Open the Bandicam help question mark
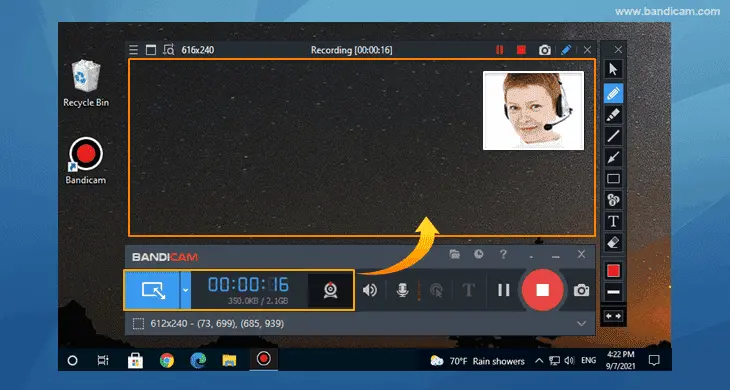This screenshot has width=730, height=390. (503, 255)
